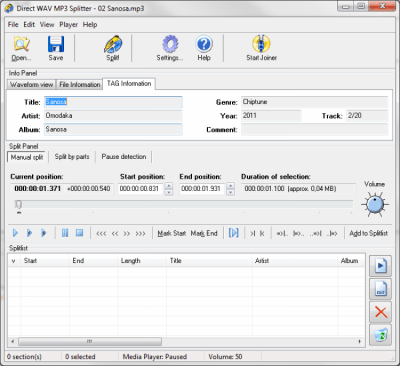The height and width of the screenshot is (366, 400).
Task: Switch to Waveform view tab
Action: pyautogui.click(x=32, y=85)
